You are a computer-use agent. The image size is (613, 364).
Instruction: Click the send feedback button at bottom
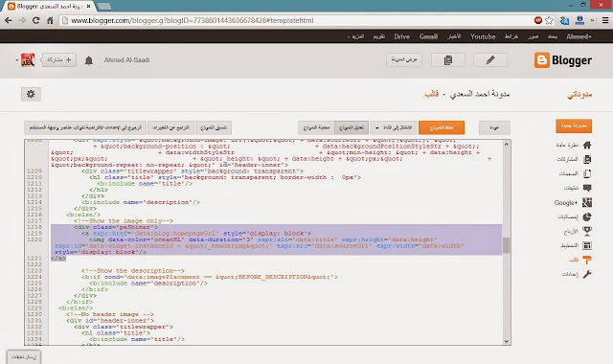tap(23, 357)
